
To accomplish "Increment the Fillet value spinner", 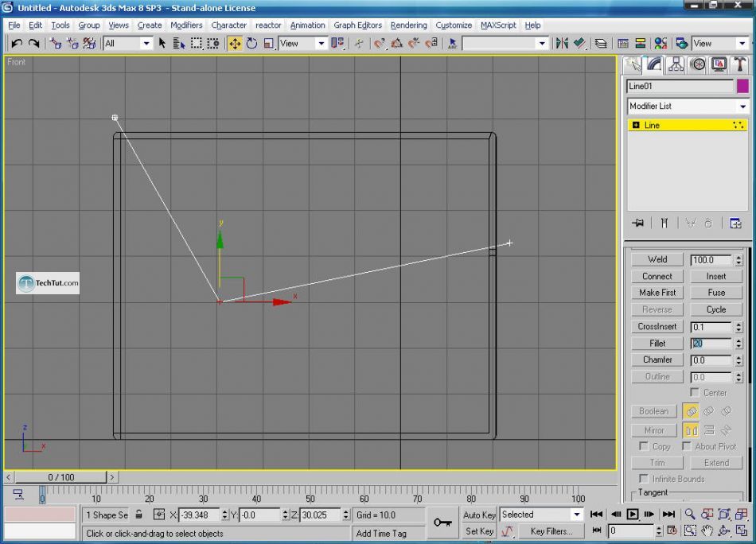I will pos(738,340).
